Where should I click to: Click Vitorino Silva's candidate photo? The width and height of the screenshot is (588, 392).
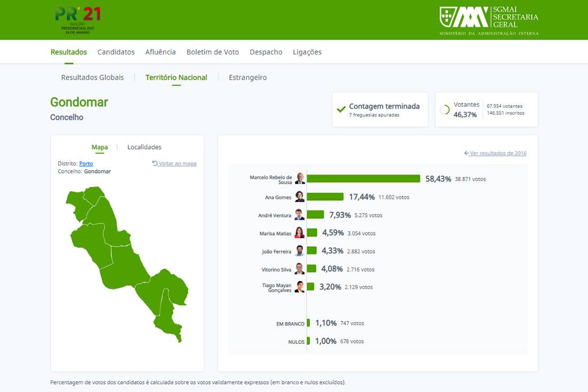300,269
